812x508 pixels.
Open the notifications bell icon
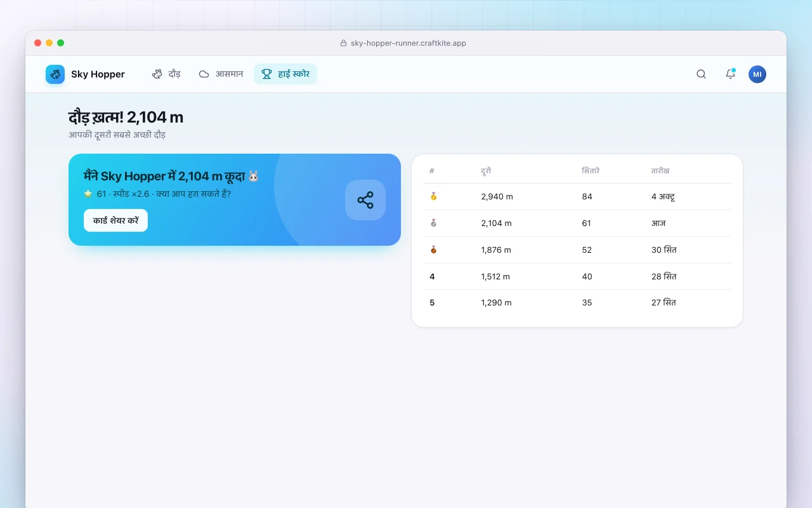pos(730,74)
